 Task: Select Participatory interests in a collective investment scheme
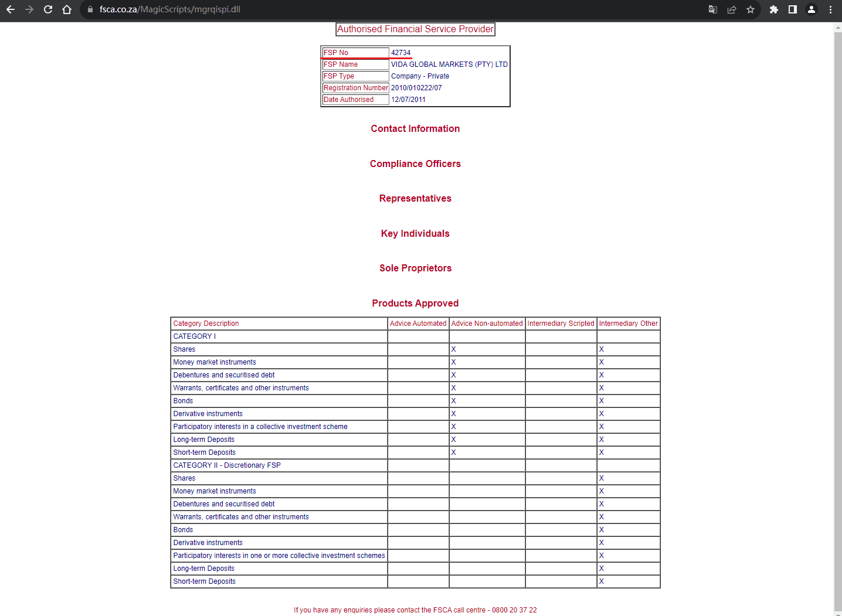tap(260, 427)
